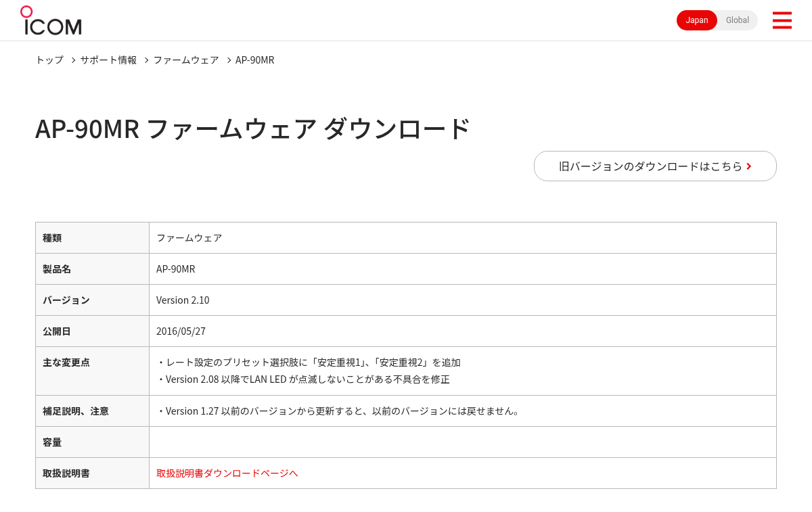Screen dimensions: 812x512
Task: Switch site region to Japan
Action: click(697, 20)
